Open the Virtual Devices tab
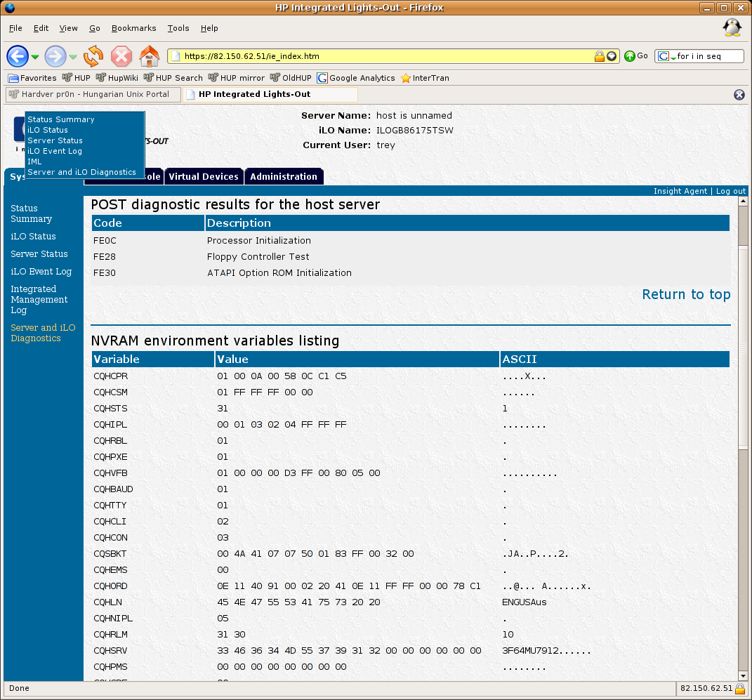 [x=204, y=176]
